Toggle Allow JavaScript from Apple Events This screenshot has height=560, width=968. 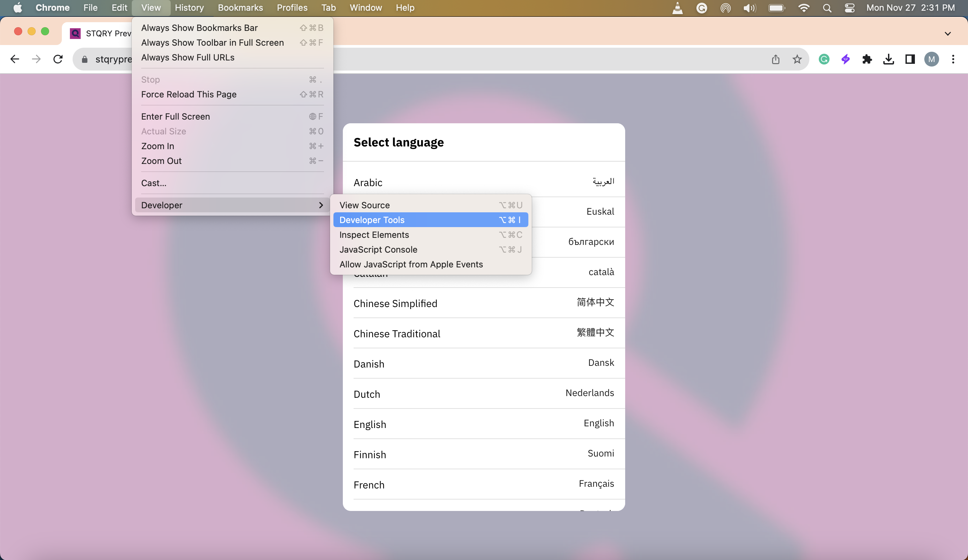click(411, 264)
